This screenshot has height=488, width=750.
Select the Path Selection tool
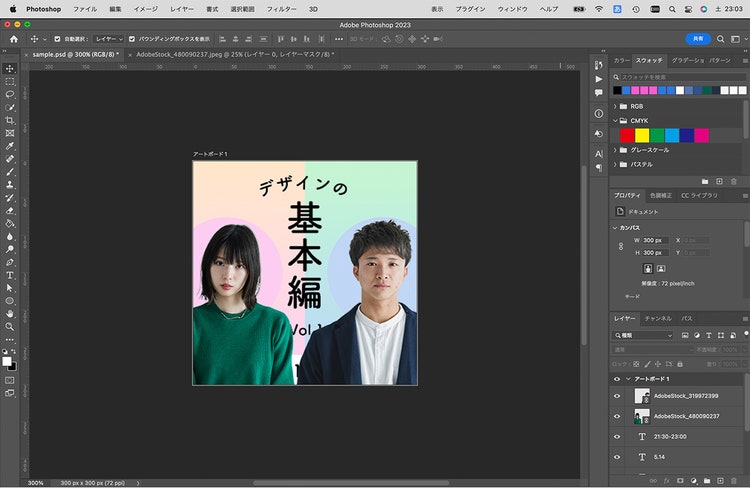pyautogui.click(x=10, y=288)
